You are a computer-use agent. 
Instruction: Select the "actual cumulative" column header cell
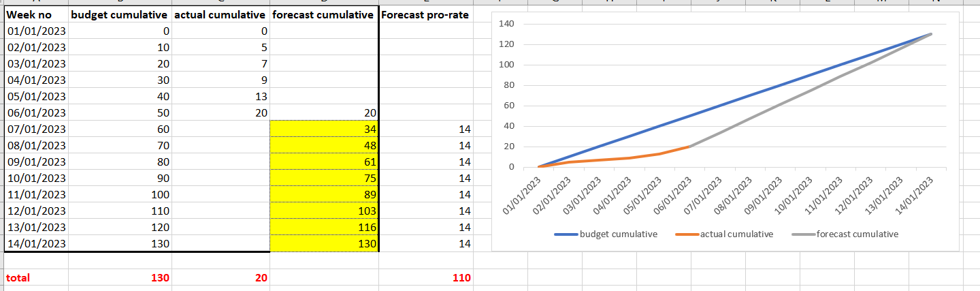[220, 14]
